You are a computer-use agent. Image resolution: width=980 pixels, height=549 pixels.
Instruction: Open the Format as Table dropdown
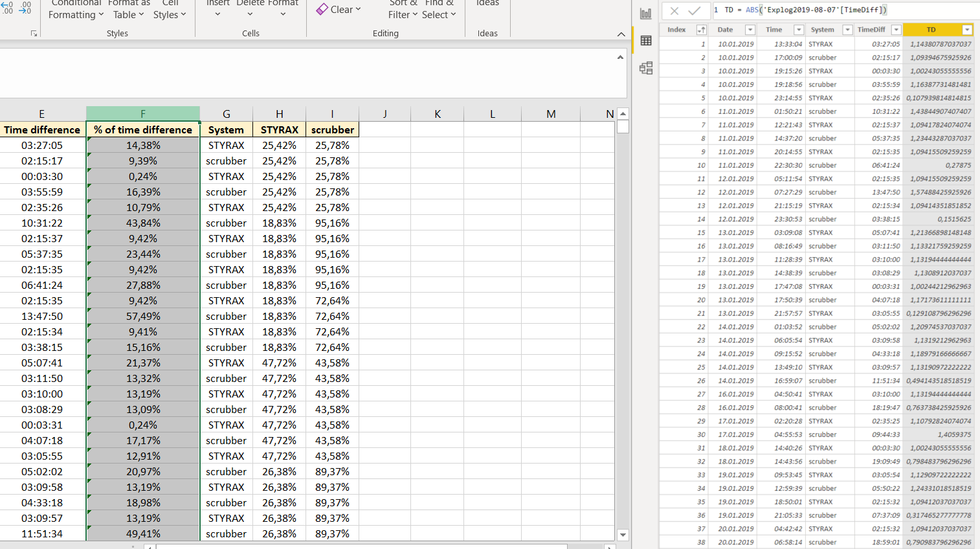coord(129,10)
